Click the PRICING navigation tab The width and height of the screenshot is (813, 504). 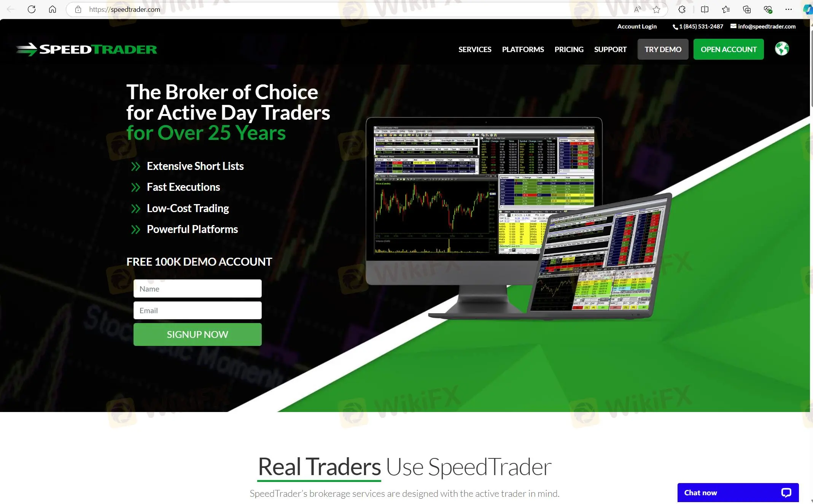coord(569,49)
